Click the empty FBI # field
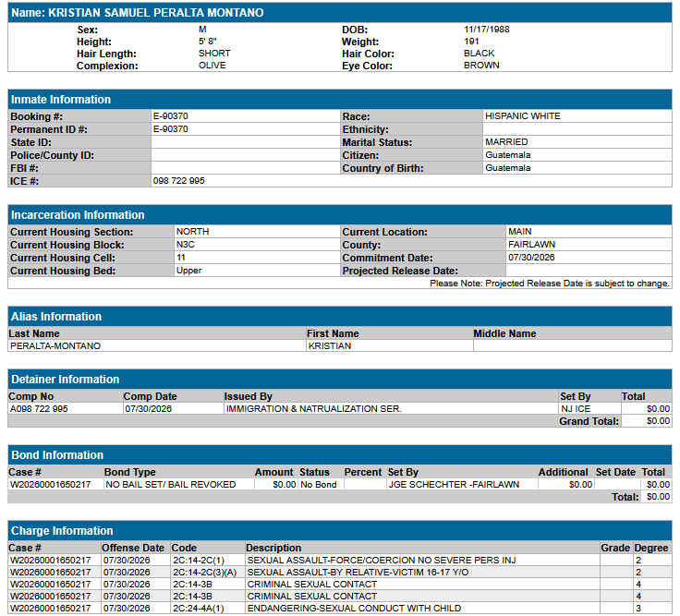Image resolution: width=680 pixels, height=616 pixels. pos(246,168)
